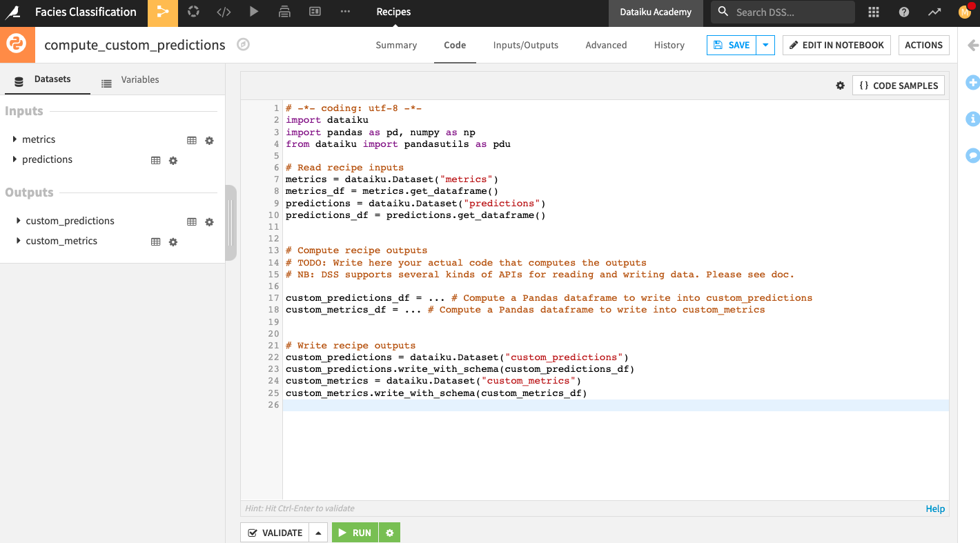
Task: Click the code recipes </> icon in navbar
Action: click(x=224, y=12)
